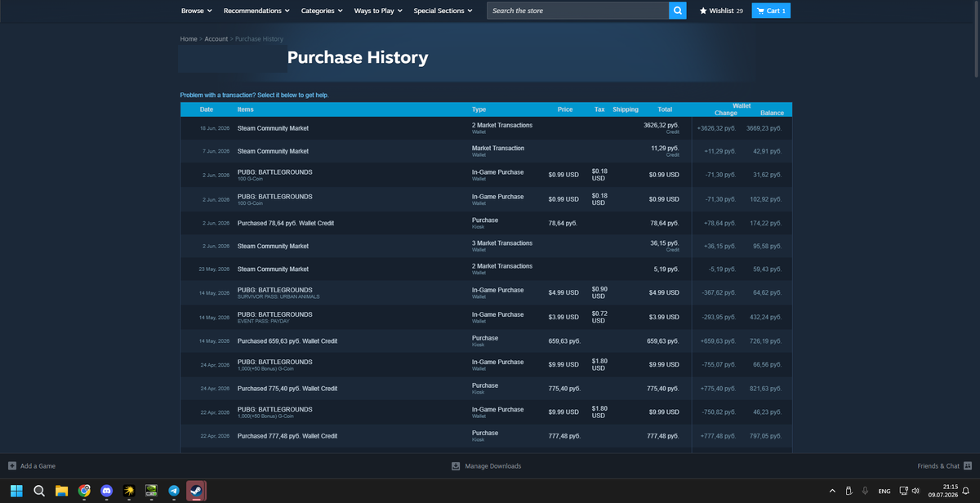Click the -367,62 руб. wallet change value
Viewport: 980px width, 503px height.
[x=719, y=292]
